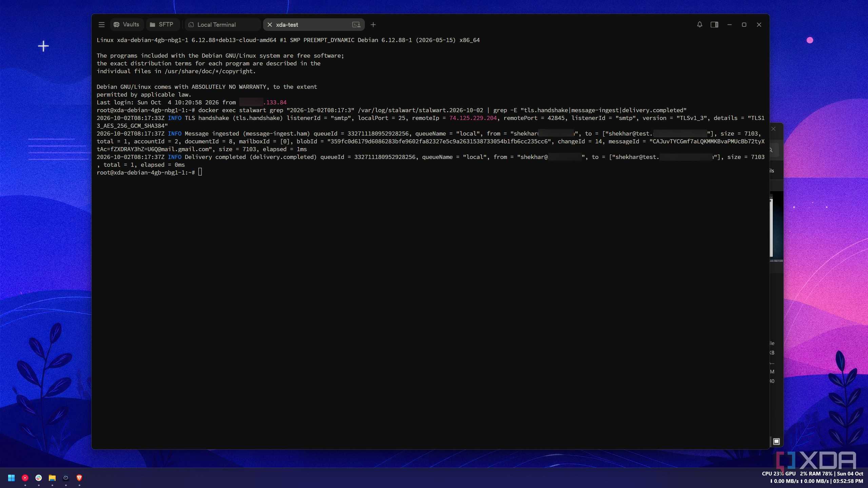This screenshot has width=868, height=488.
Task: Open the hamburger menu in Termius
Action: pyautogui.click(x=101, y=25)
